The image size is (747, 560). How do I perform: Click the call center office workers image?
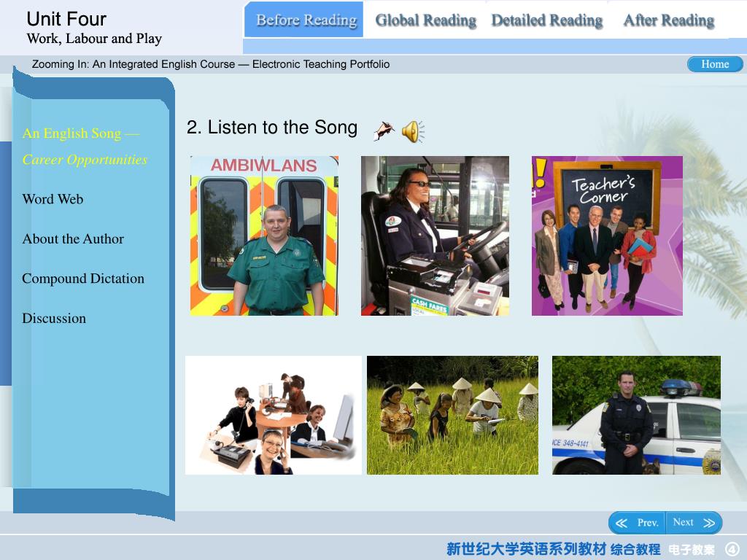pyautogui.click(x=274, y=415)
